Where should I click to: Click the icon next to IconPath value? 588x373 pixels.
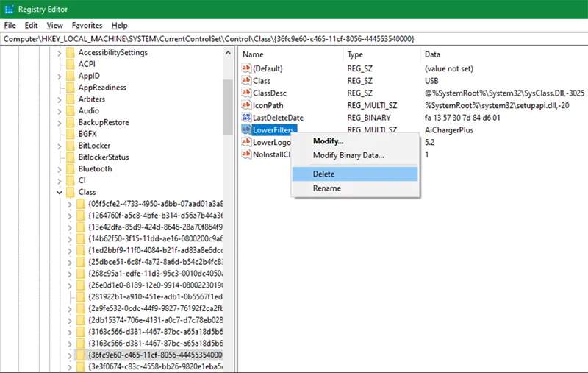pos(247,105)
